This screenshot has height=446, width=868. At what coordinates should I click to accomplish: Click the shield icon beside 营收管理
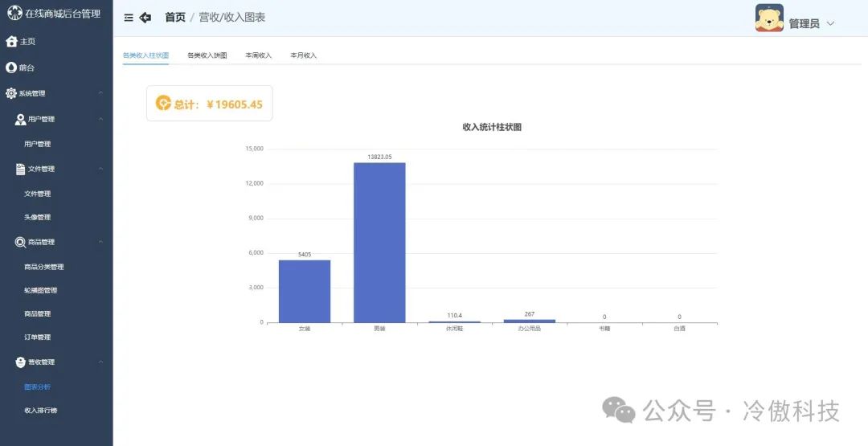click(20, 362)
